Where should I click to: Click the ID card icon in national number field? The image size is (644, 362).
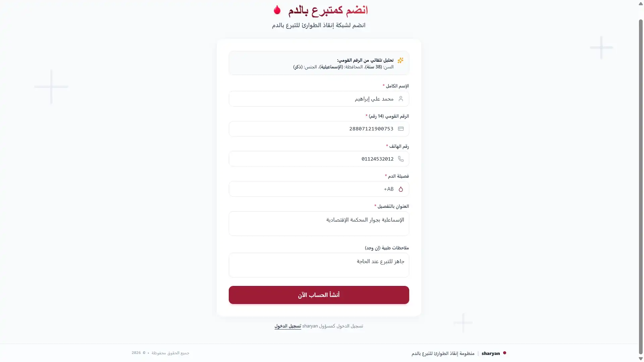(400, 129)
